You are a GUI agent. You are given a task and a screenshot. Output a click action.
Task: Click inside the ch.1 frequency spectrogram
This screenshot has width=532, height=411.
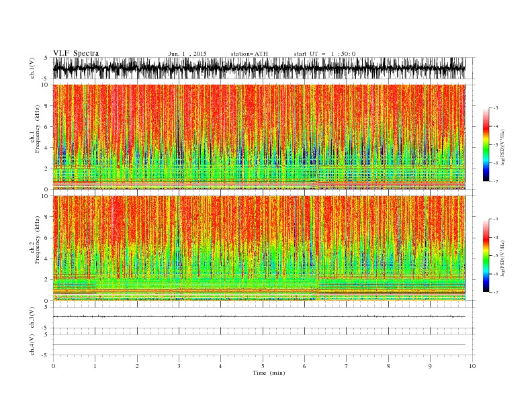point(259,137)
